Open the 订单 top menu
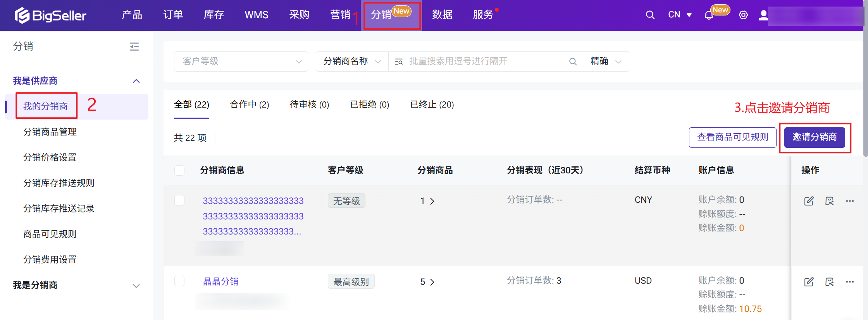The width and height of the screenshot is (868, 320). pos(173,15)
